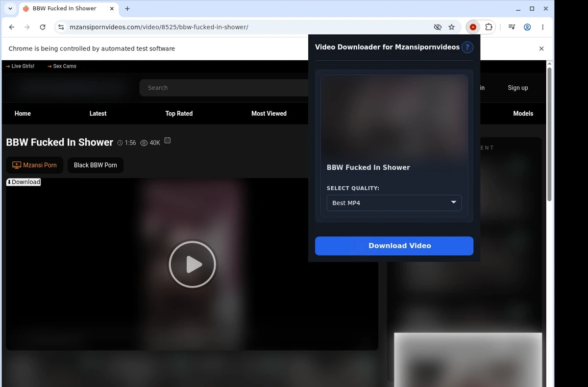588x387 pixels.
Task: Click the page address bar URL
Action: pos(159,27)
